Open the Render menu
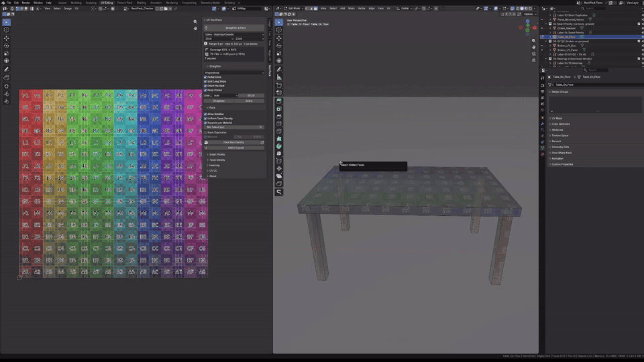This screenshot has width=644, height=362. [x=26, y=3]
